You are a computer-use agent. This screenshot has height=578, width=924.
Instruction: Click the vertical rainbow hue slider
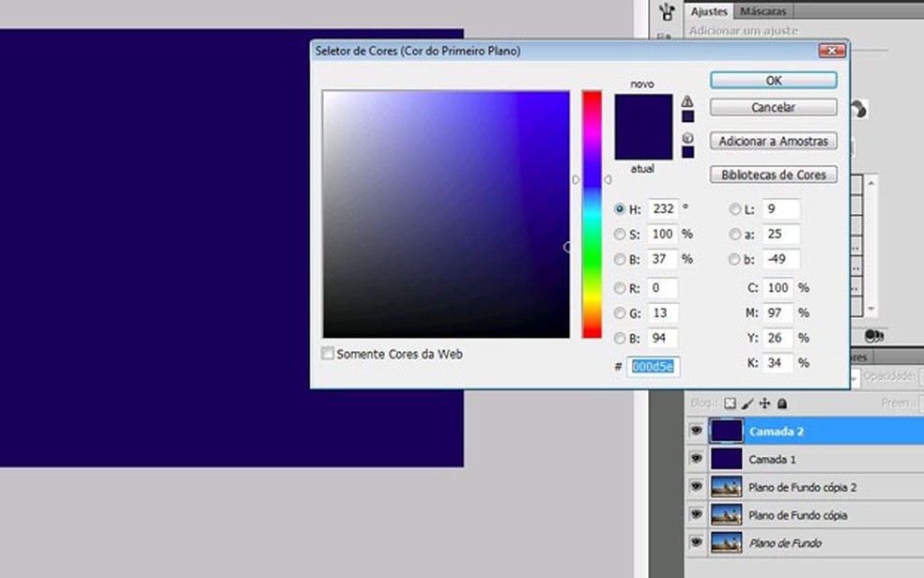pos(592,214)
